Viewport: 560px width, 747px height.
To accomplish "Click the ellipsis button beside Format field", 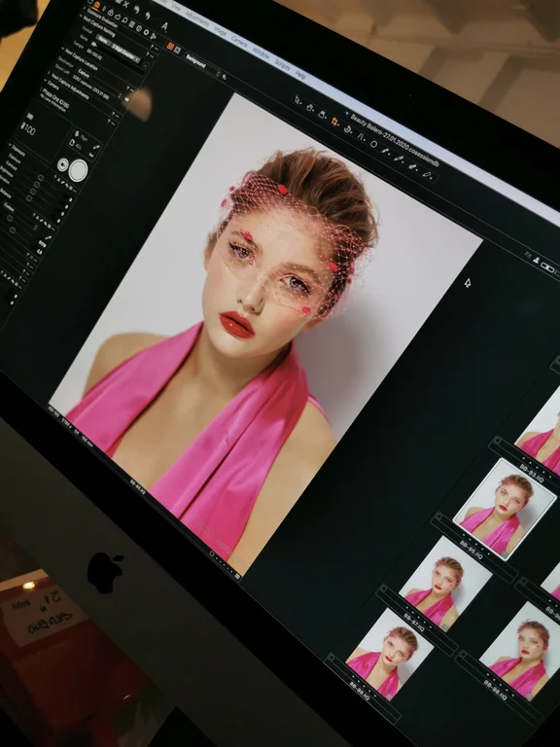I will [x=146, y=66].
